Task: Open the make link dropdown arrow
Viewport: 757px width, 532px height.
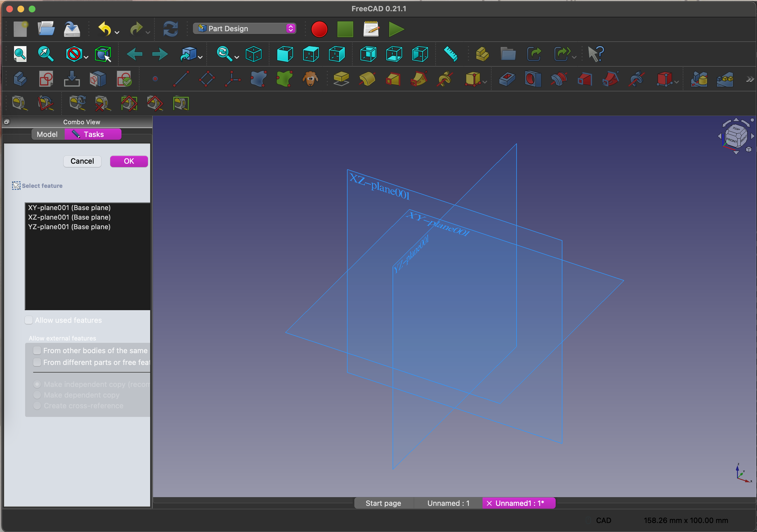Action: [574, 57]
